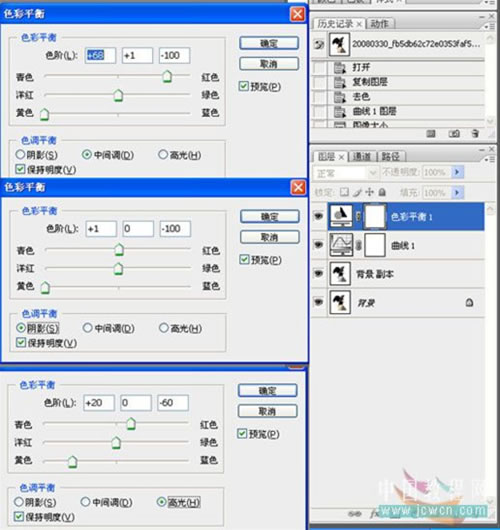Click the +68 color level input field
Screen dimensions: 500x530
coord(100,55)
